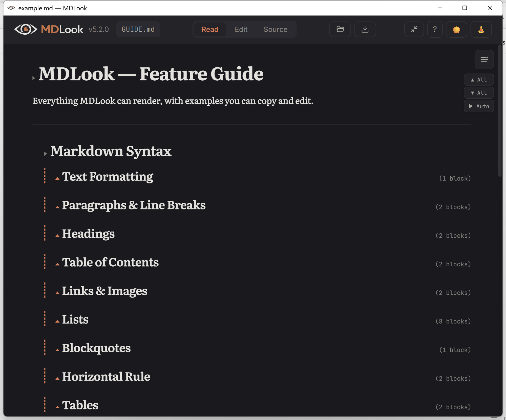This screenshot has height=420, width=506.
Task: Expand the Table of Contents section
Action: pyautogui.click(x=57, y=264)
